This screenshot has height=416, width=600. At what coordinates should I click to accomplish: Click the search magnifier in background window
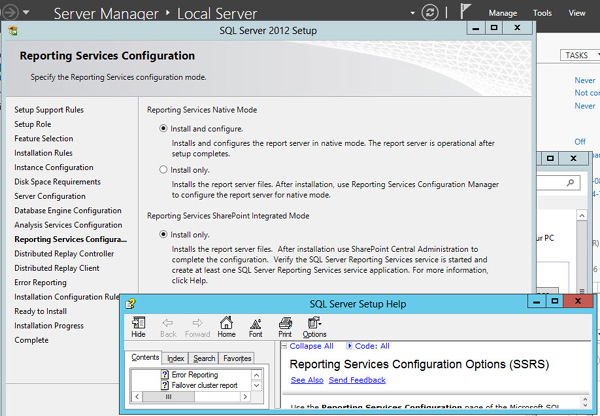570,183
